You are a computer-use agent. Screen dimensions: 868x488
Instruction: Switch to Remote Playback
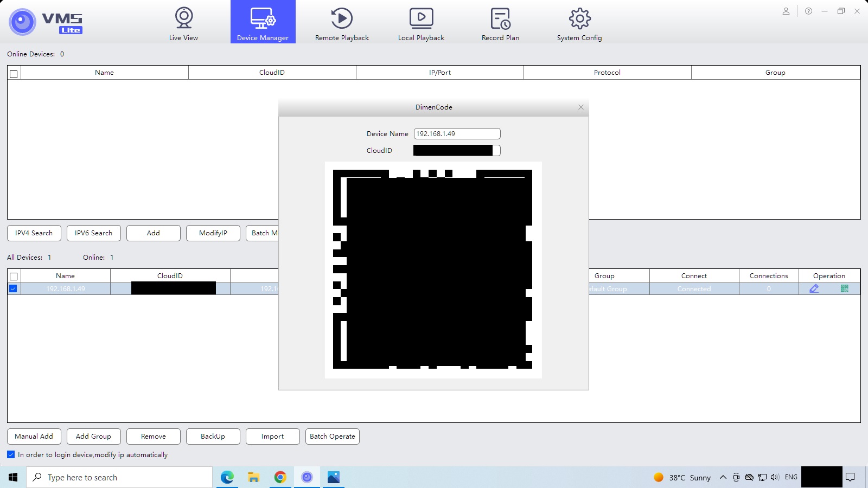pos(342,24)
